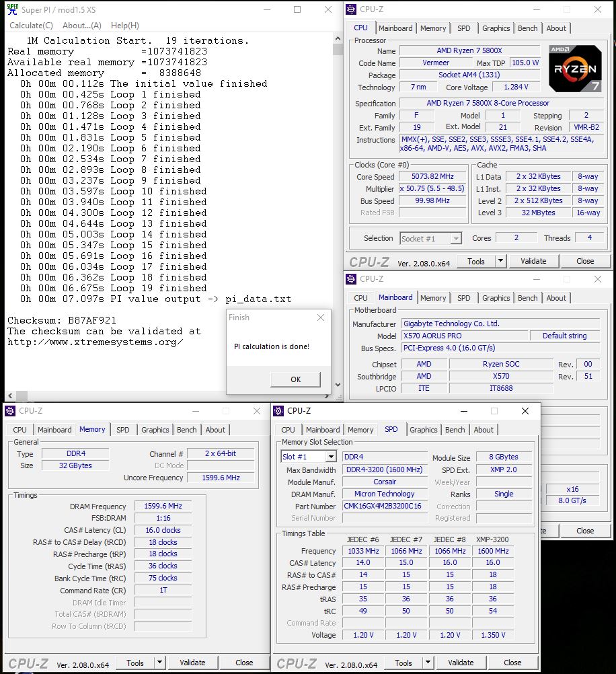This screenshot has width=616, height=674.
Task: Click the AMD Ryzen 7 logo image
Action: (575, 69)
